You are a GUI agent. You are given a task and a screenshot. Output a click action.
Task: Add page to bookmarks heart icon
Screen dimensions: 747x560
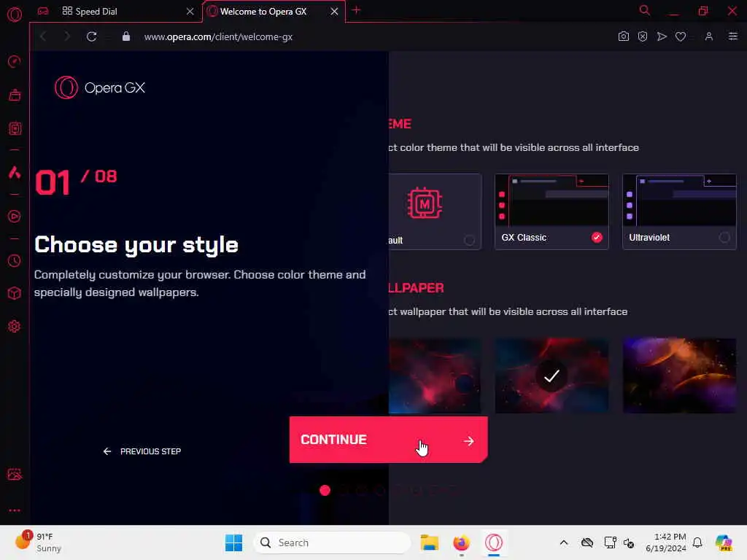tap(681, 36)
